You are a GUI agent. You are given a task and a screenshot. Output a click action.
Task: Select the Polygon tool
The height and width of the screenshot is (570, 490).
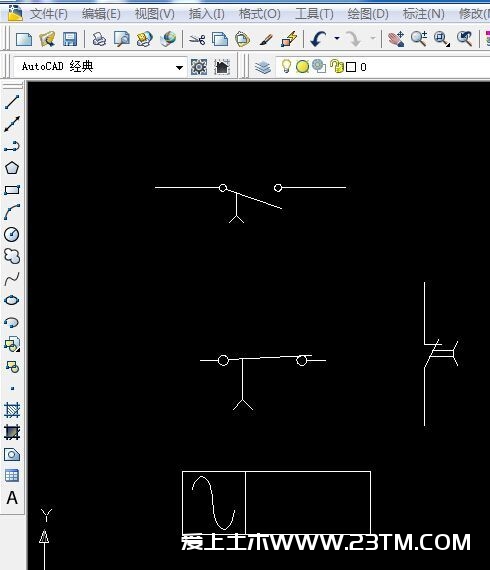pyautogui.click(x=12, y=168)
